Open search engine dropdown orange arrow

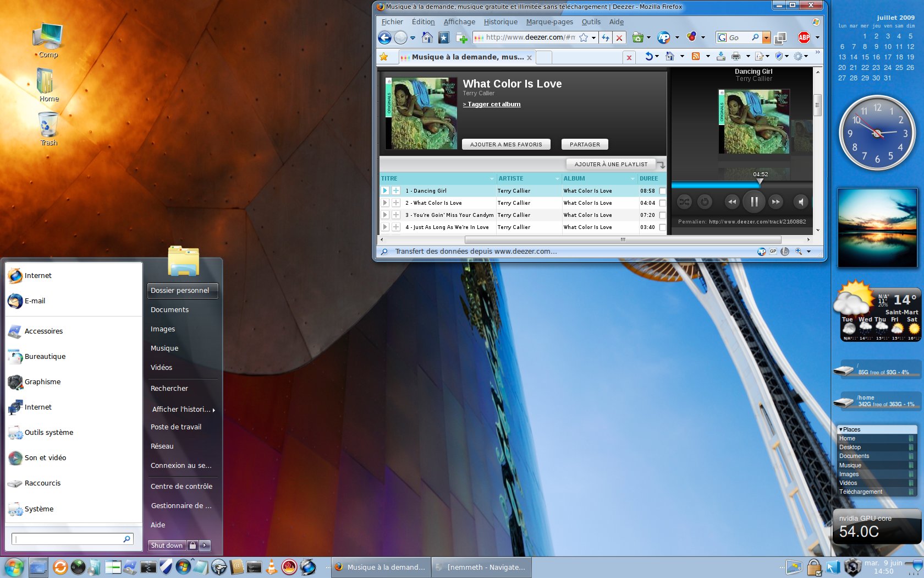pos(766,38)
